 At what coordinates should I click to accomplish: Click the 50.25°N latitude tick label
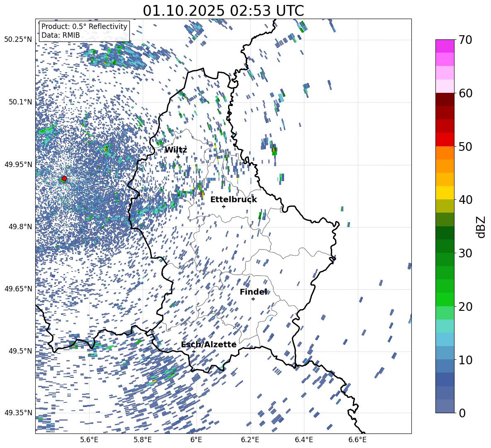coord(18,40)
